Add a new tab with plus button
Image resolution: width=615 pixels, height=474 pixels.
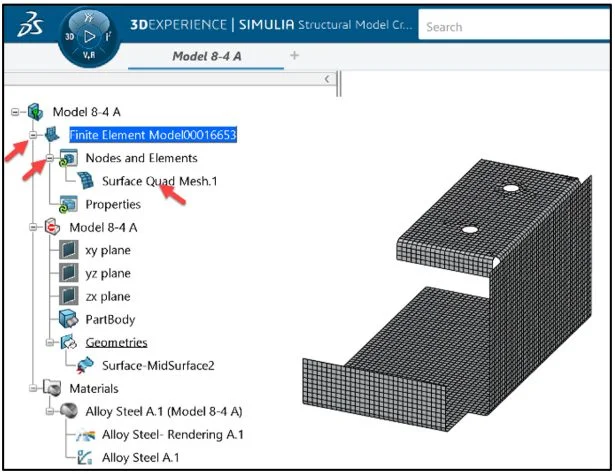coord(294,56)
